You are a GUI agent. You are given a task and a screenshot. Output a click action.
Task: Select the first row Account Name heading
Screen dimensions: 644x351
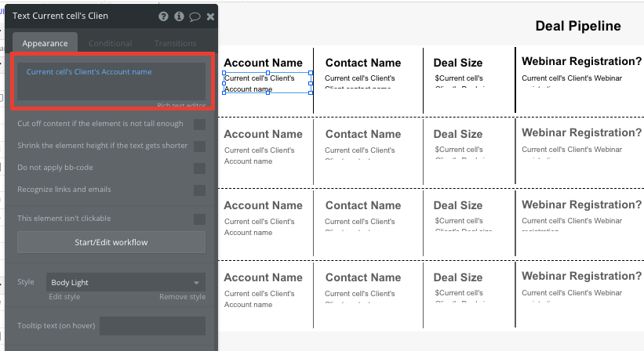pos(263,63)
